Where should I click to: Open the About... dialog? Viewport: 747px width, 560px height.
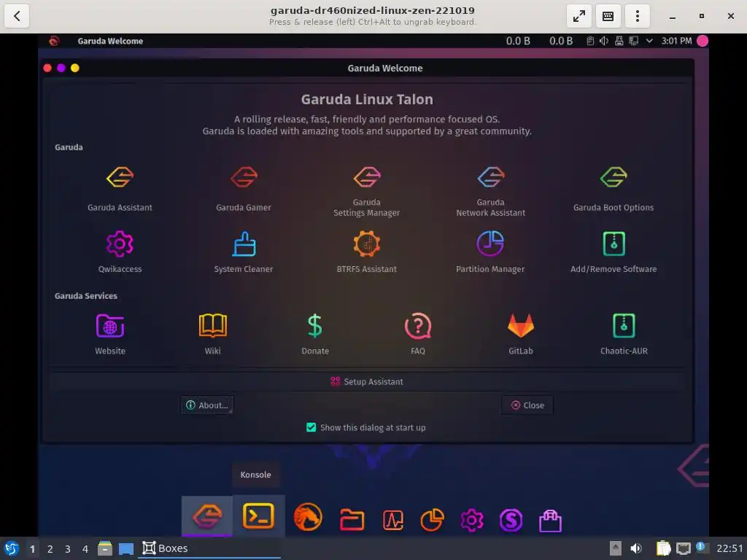[206, 405]
